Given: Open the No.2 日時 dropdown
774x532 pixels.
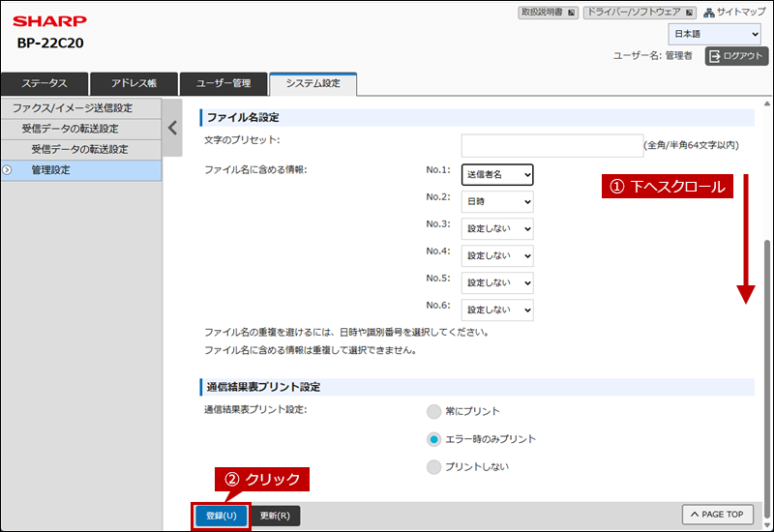Looking at the screenshot, I should point(497,201).
